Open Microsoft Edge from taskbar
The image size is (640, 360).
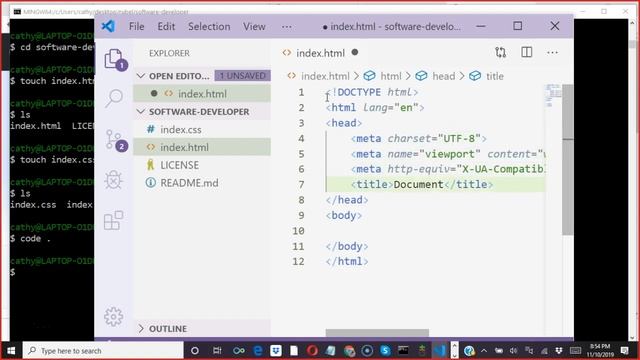tap(258, 351)
